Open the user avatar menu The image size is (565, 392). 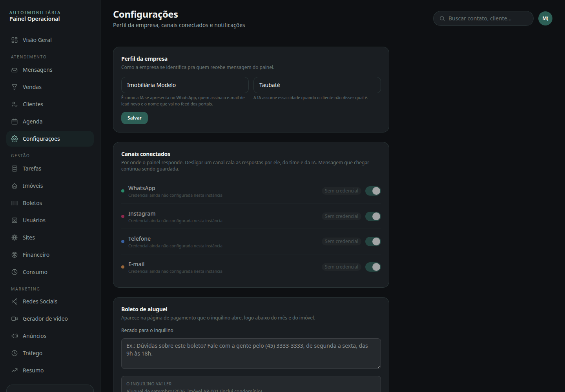coord(545,18)
